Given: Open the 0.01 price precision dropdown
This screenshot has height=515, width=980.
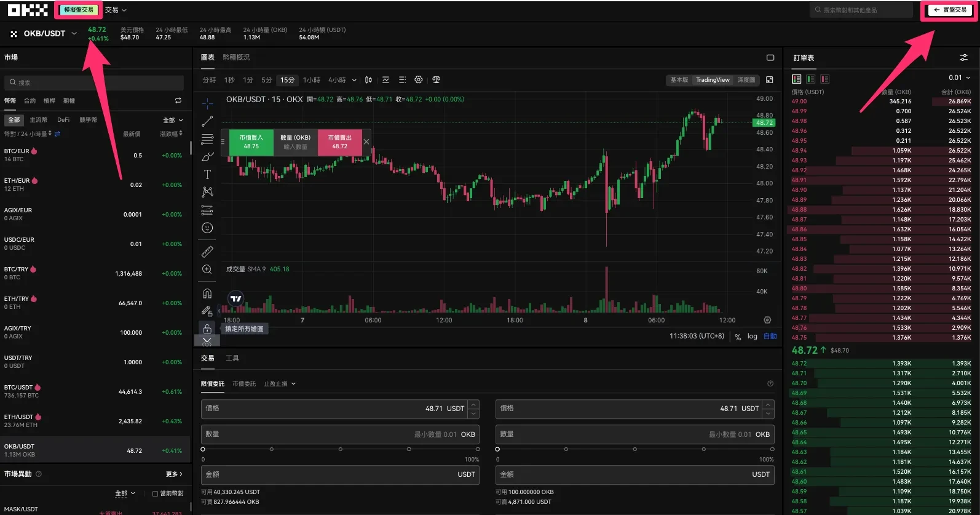Looking at the screenshot, I should 960,78.
